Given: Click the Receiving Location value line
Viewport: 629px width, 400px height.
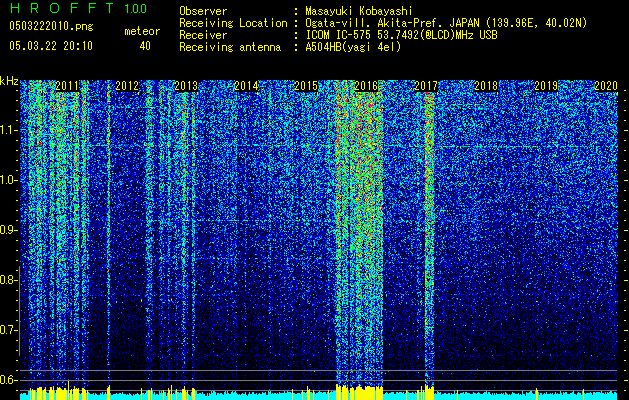Looking at the screenshot, I should pos(446,23).
